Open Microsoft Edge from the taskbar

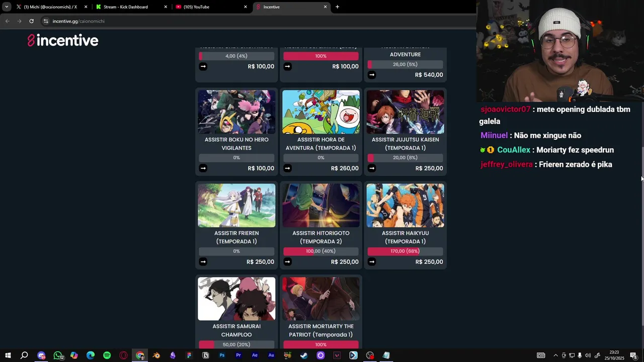(x=91, y=355)
